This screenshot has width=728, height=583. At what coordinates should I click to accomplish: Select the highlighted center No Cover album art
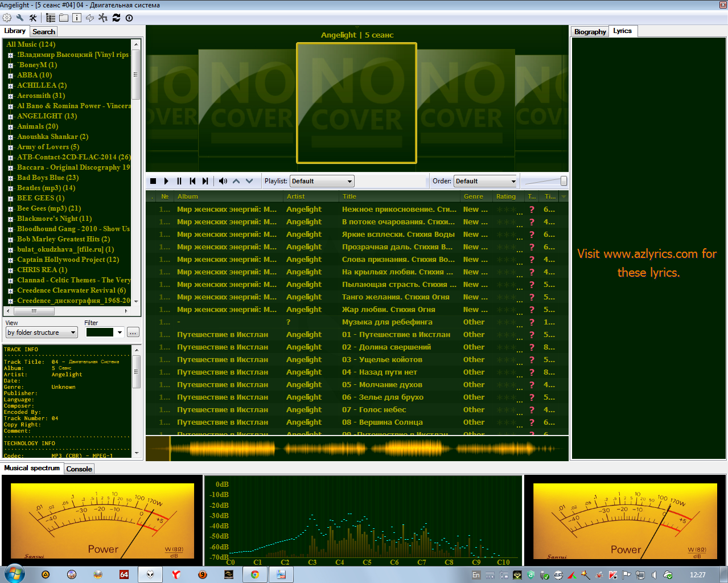click(357, 103)
